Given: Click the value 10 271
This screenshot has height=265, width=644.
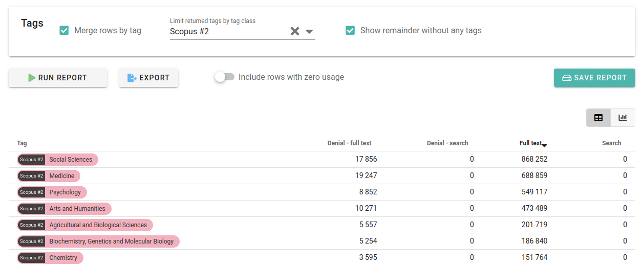Looking at the screenshot, I should click(366, 209).
